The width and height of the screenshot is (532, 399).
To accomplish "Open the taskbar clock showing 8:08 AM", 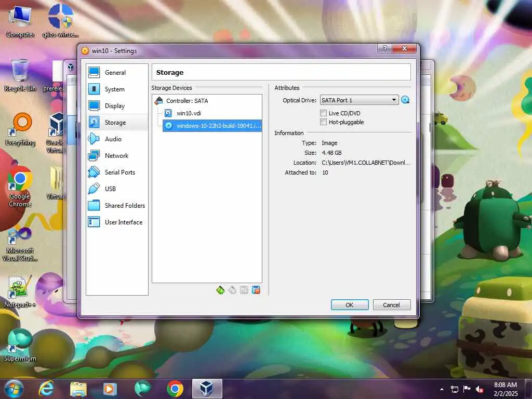I will pyautogui.click(x=506, y=389).
